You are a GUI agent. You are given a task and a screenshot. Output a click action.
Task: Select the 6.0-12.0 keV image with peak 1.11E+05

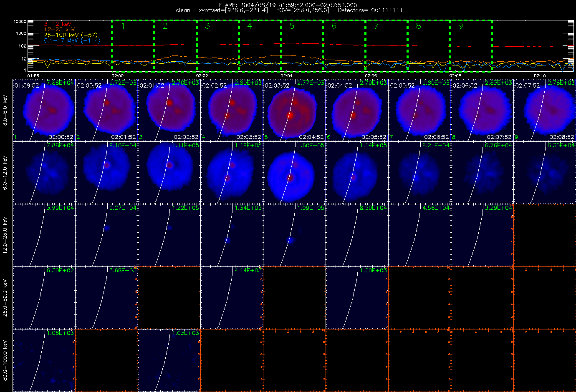point(169,172)
